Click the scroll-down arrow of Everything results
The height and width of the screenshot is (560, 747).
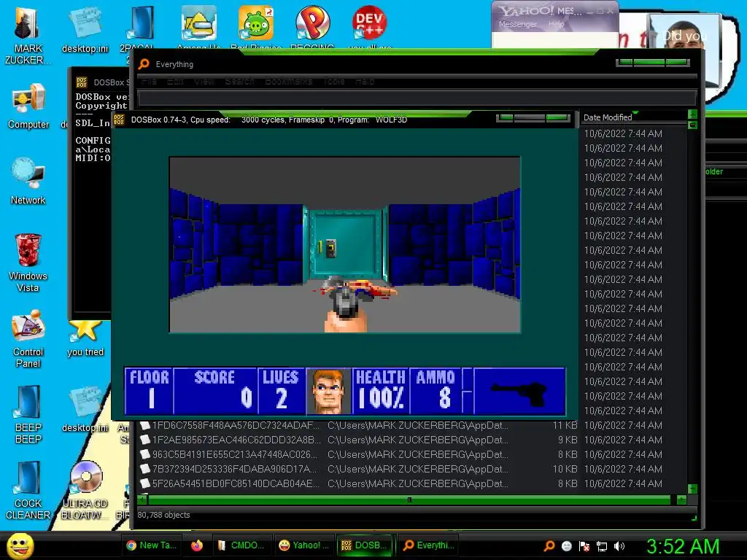pos(693,489)
